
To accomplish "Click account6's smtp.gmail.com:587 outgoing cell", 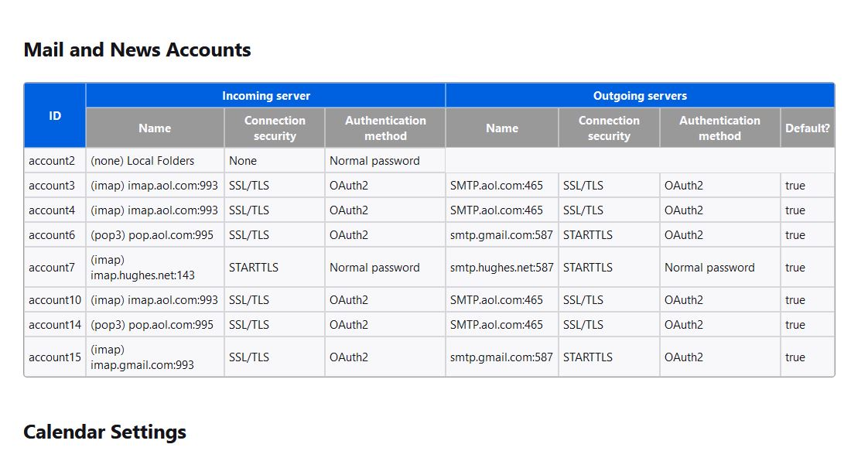I will coord(501,235).
